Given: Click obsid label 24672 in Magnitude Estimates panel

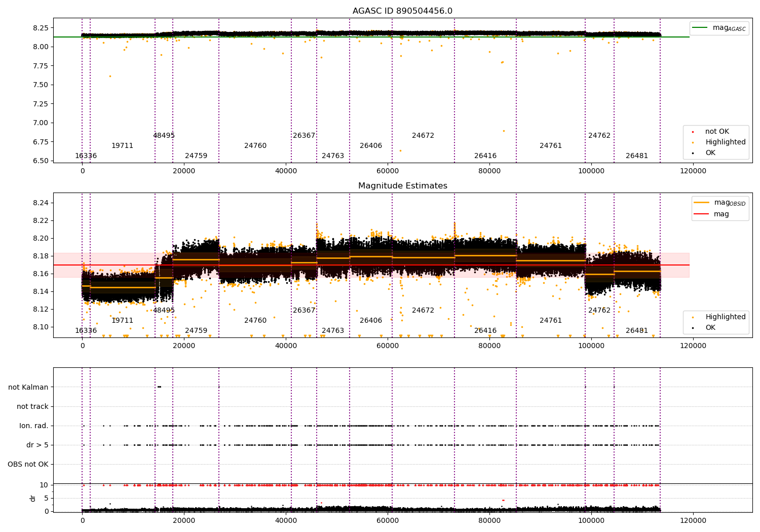Looking at the screenshot, I should click(x=423, y=311).
